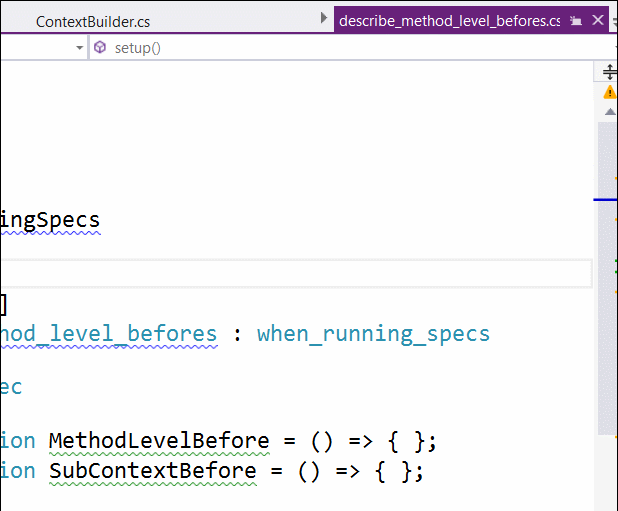Click the purple method cube icon
The width and height of the screenshot is (618, 511).
100,47
